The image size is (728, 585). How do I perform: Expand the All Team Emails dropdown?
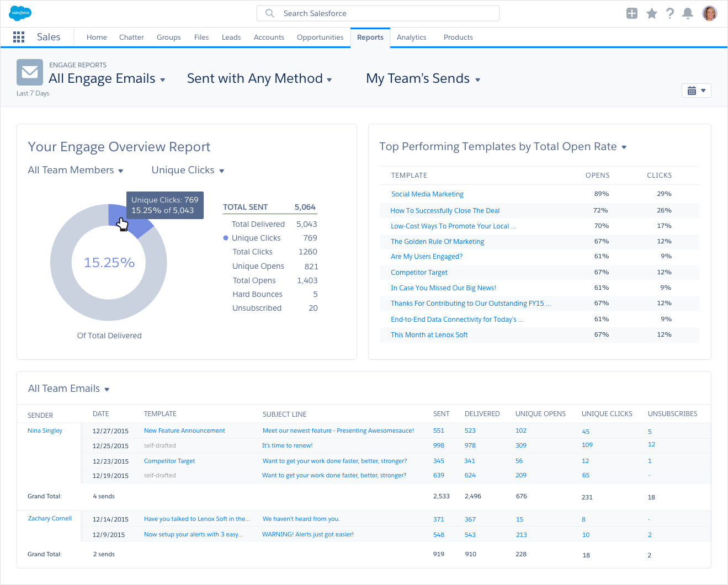tap(69, 389)
